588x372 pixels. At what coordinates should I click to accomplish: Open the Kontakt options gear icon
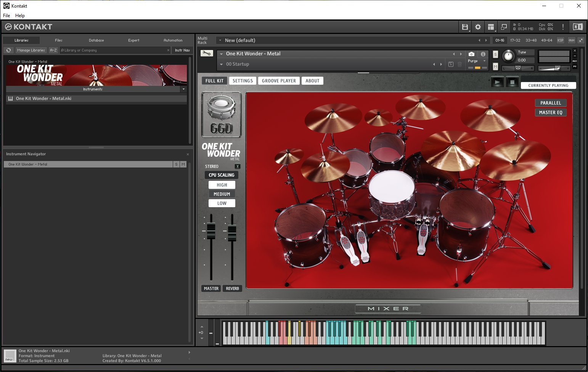tap(478, 27)
